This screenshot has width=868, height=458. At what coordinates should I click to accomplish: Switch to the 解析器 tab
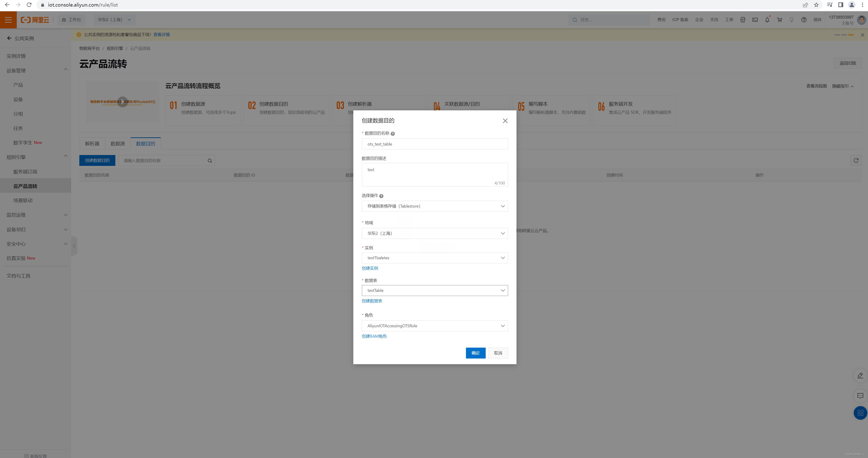92,144
